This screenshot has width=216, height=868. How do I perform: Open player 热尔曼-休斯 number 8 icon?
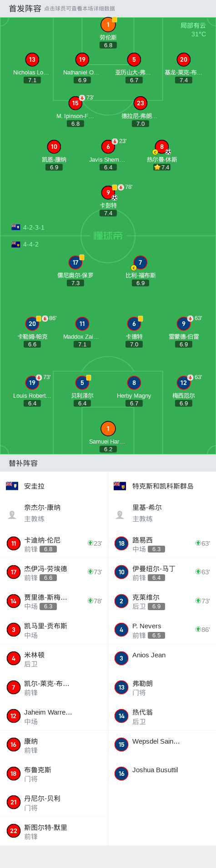(x=162, y=147)
